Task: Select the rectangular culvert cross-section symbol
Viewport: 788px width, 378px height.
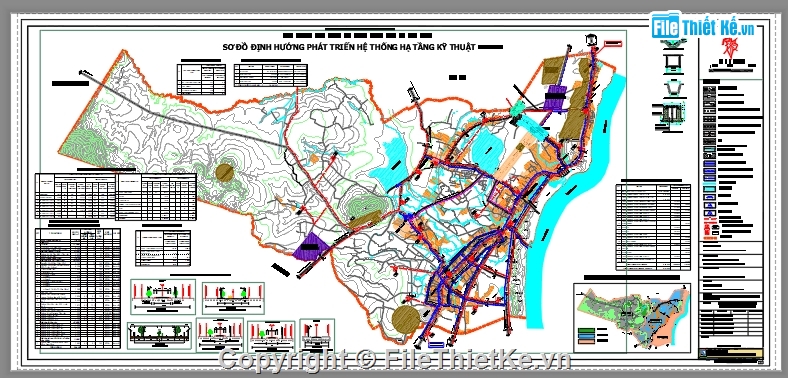Action: pyautogui.click(x=672, y=62)
